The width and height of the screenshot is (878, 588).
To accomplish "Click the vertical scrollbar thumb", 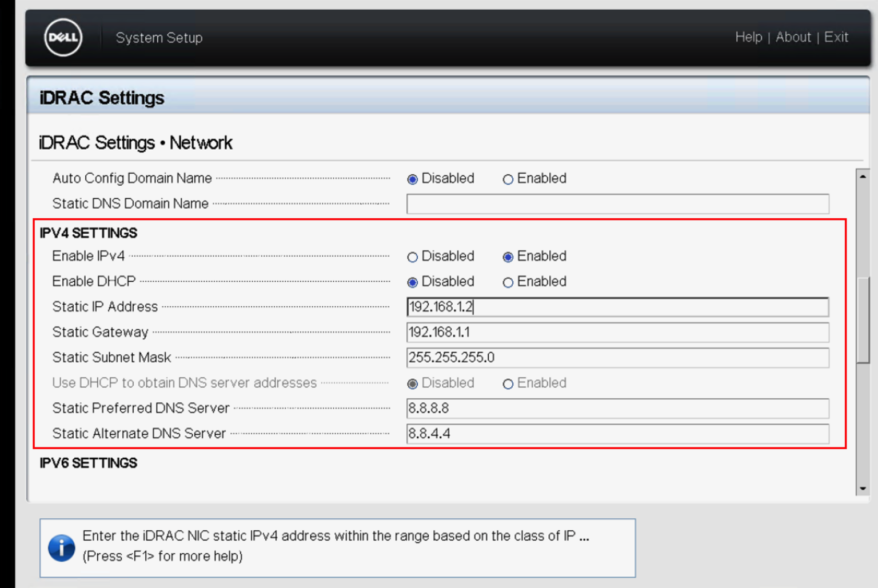I will pyautogui.click(x=863, y=320).
